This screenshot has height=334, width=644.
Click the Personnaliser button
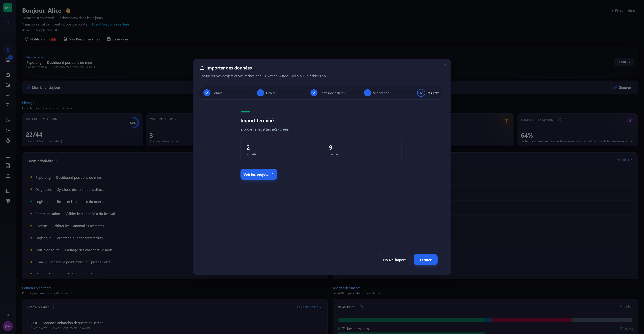click(623, 10)
